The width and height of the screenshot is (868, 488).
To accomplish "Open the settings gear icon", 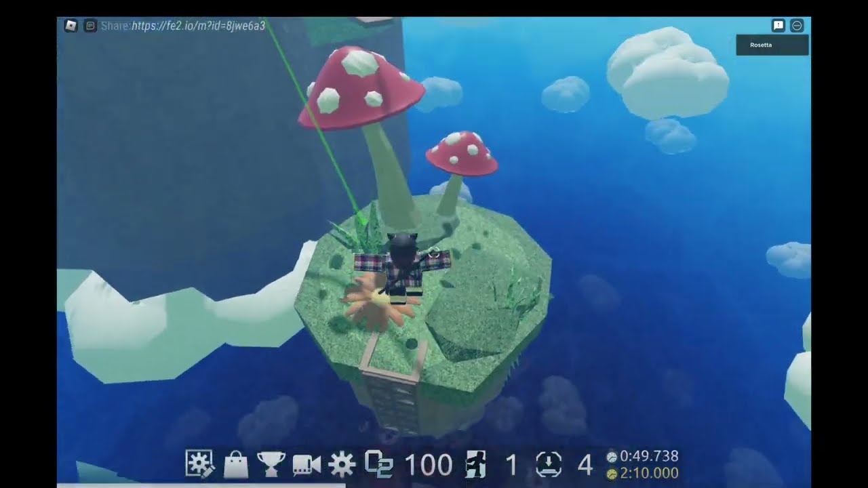I will 342,465.
